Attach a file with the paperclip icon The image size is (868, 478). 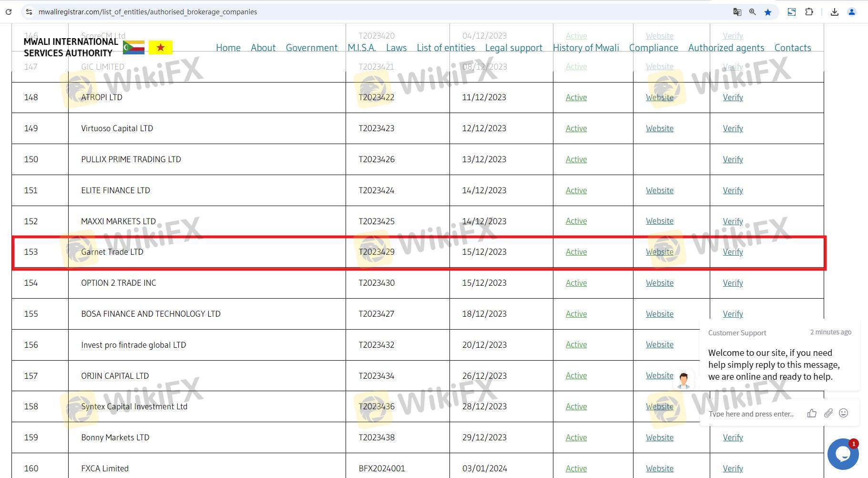[x=828, y=413]
